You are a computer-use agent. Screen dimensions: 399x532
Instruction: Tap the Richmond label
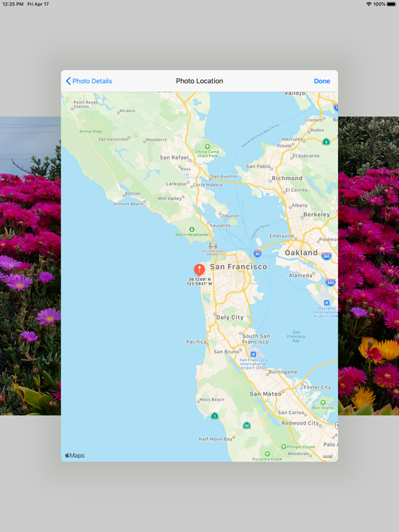[287, 178]
